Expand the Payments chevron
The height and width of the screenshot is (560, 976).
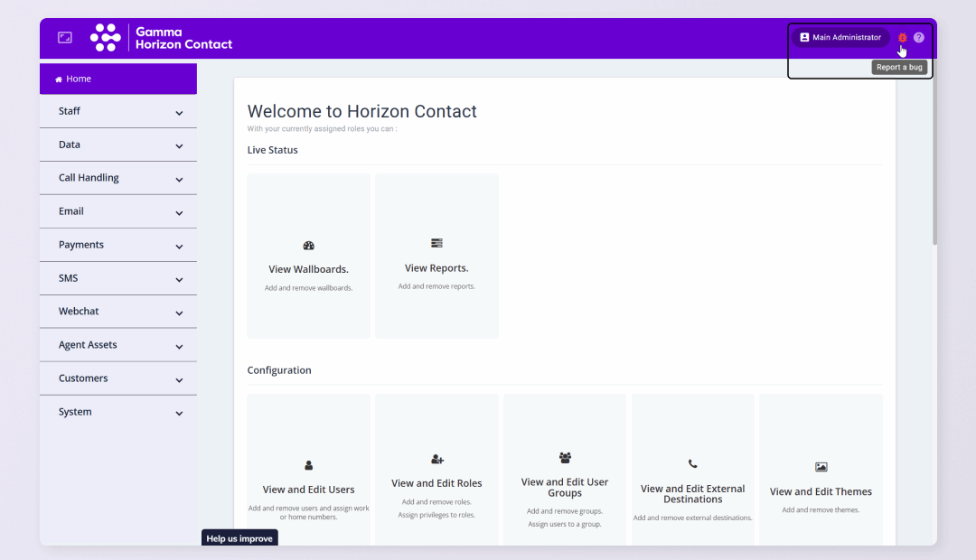(x=179, y=247)
